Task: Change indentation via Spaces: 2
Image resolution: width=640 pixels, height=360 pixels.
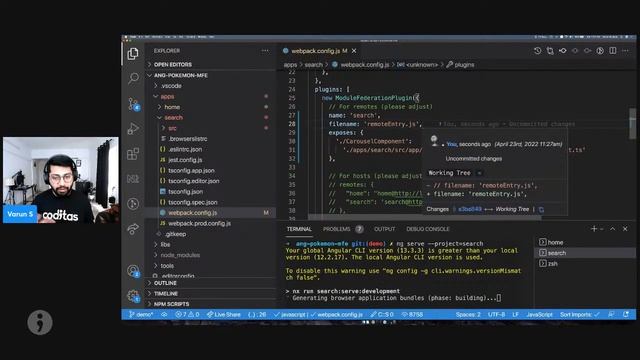Action: [x=468, y=314]
